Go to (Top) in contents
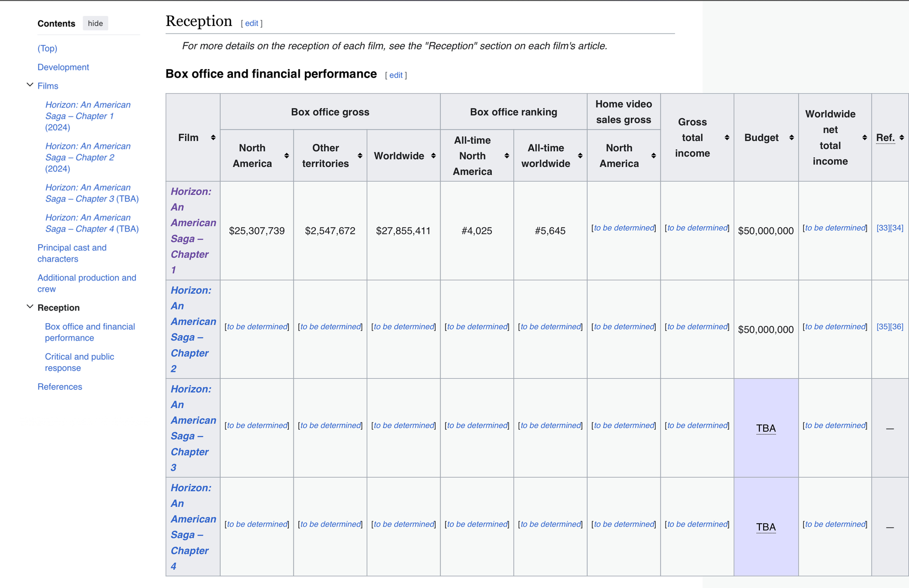The width and height of the screenshot is (909, 588). click(47, 48)
